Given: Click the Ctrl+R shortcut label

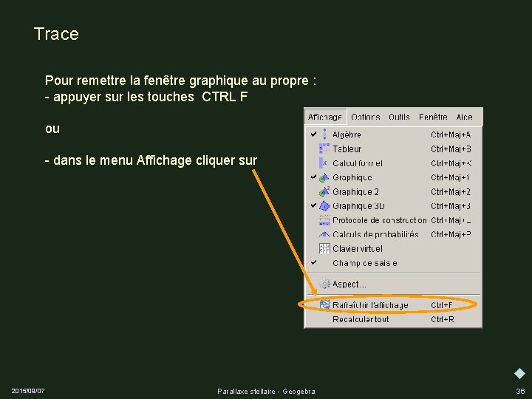Looking at the screenshot, I should [443, 319].
